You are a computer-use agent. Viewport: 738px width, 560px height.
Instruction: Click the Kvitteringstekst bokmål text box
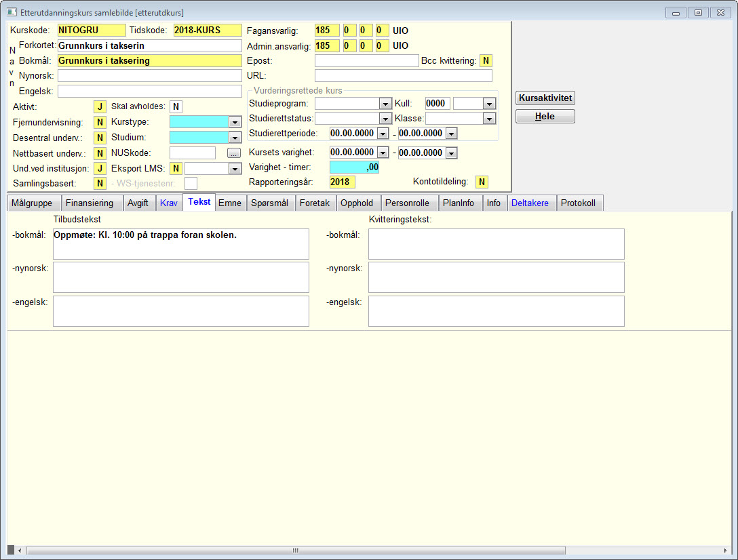(x=496, y=244)
